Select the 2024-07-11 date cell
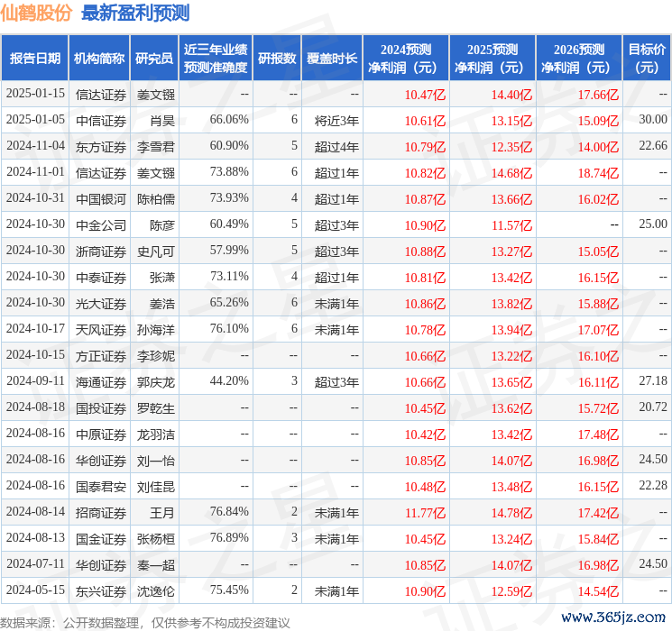Image resolution: width=672 pixels, height=631 pixels. (35, 563)
